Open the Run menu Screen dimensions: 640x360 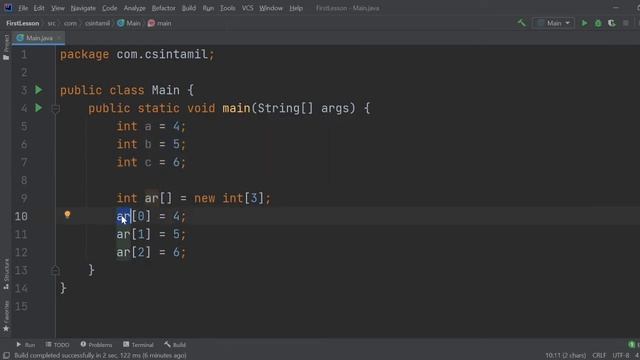pyautogui.click(x=208, y=8)
